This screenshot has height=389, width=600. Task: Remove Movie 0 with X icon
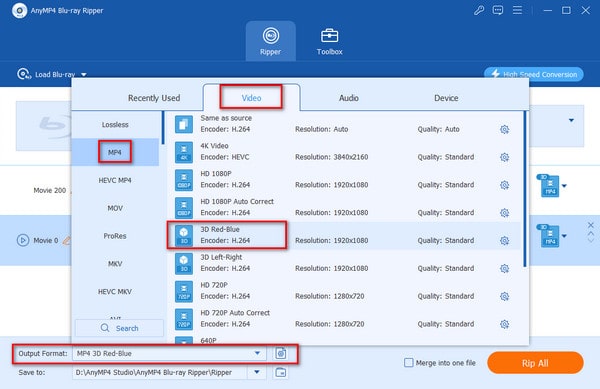[590, 225]
